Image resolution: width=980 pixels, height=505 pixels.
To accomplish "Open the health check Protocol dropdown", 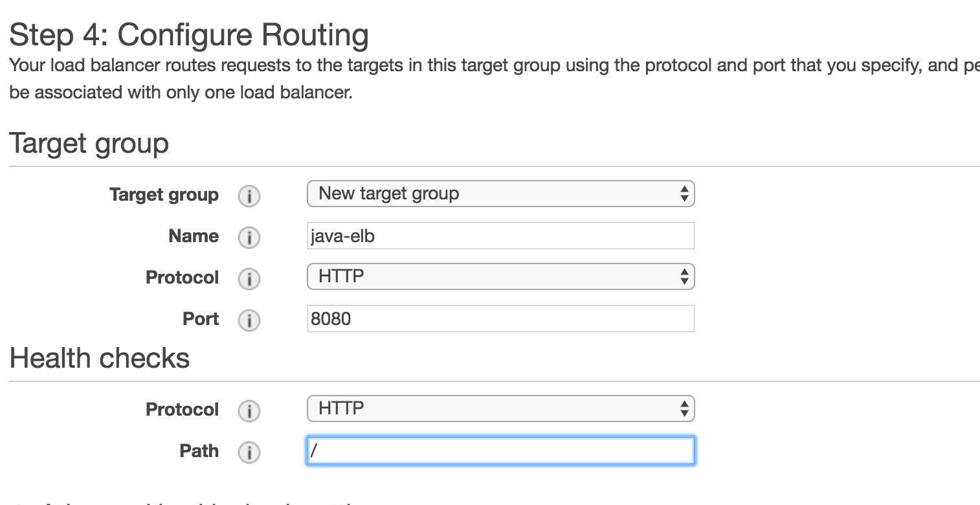I will (x=500, y=408).
